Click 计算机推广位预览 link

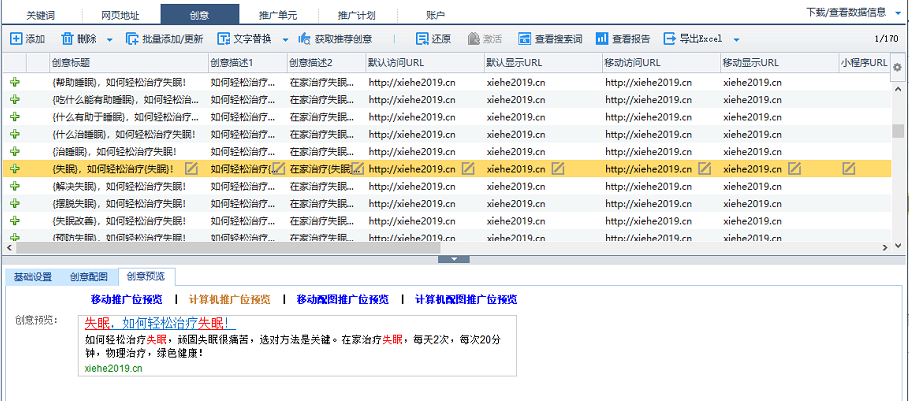click(230, 300)
